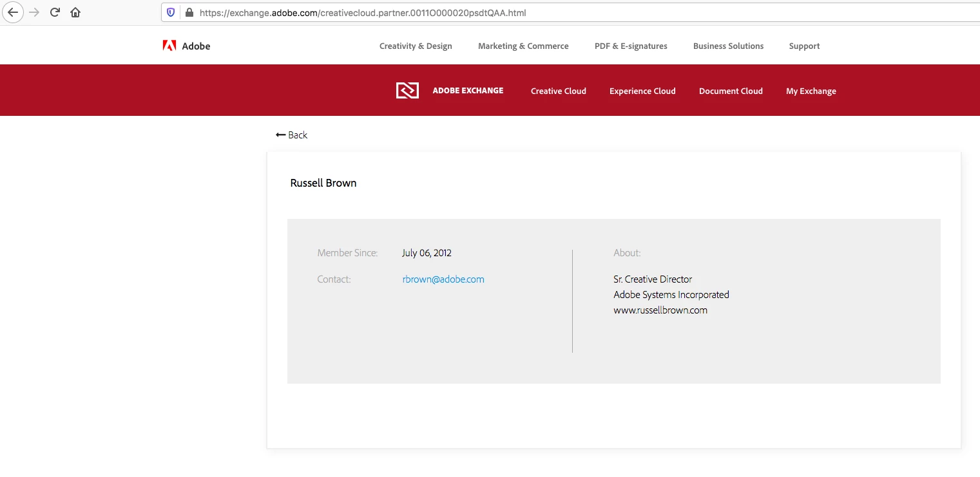980x477 pixels.
Task: Open the tracking protection shield icon
Action: [171, 12]
